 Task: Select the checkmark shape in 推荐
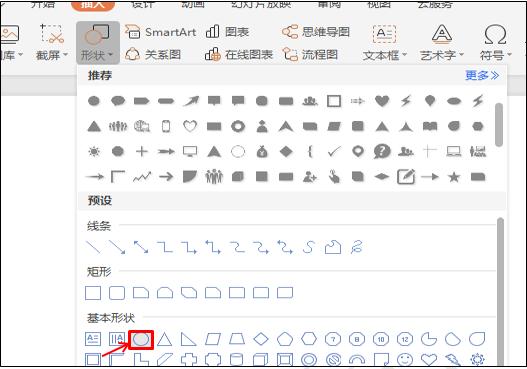334,152
